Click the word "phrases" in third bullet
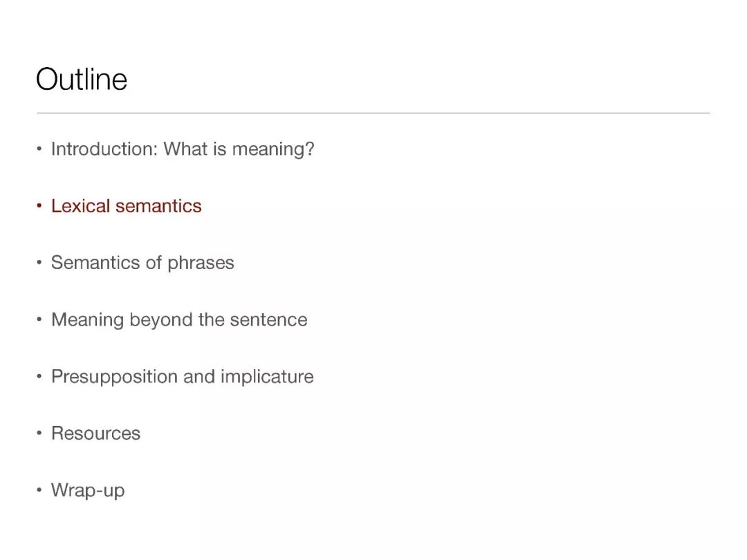747x560 pixels. tap(201, 263)
